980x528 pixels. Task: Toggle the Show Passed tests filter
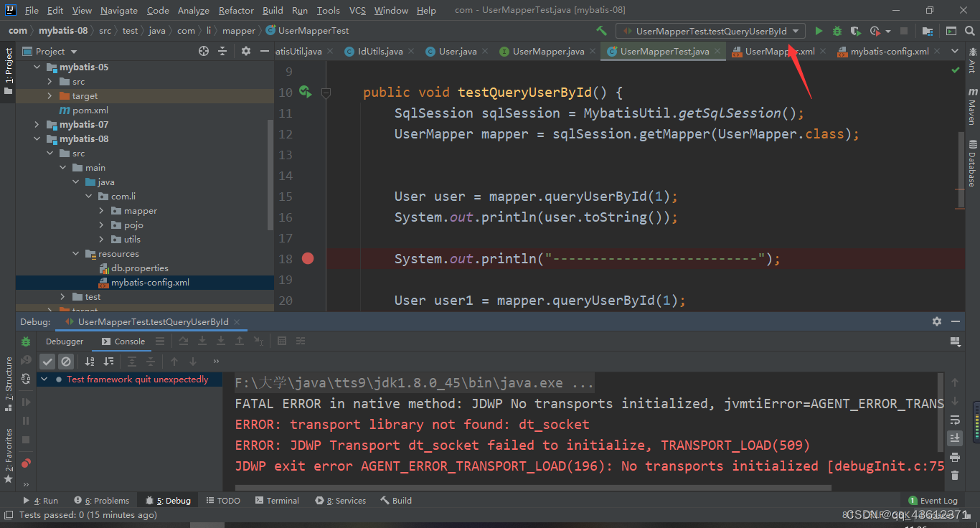(47, 362)
